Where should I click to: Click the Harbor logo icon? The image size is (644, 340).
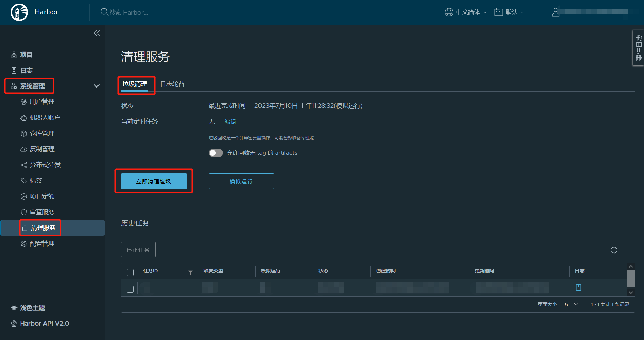click(x=19, y=12)
